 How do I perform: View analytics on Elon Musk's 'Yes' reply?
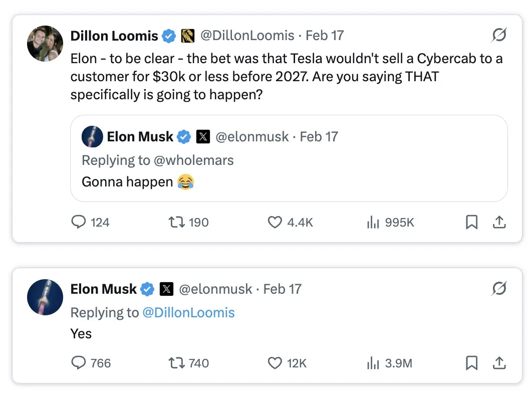click(x=373, y=363)
